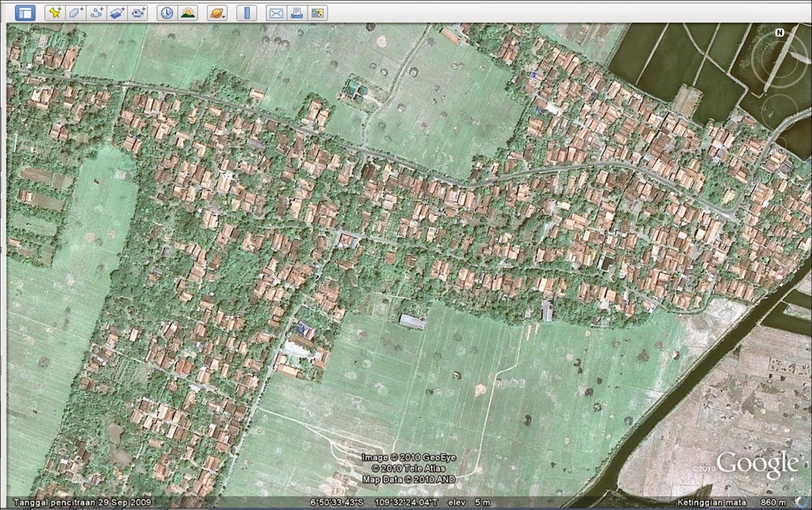Click the coordinates readout in status bar
Viewport: 812px width, 510px height.
point(375,502)
